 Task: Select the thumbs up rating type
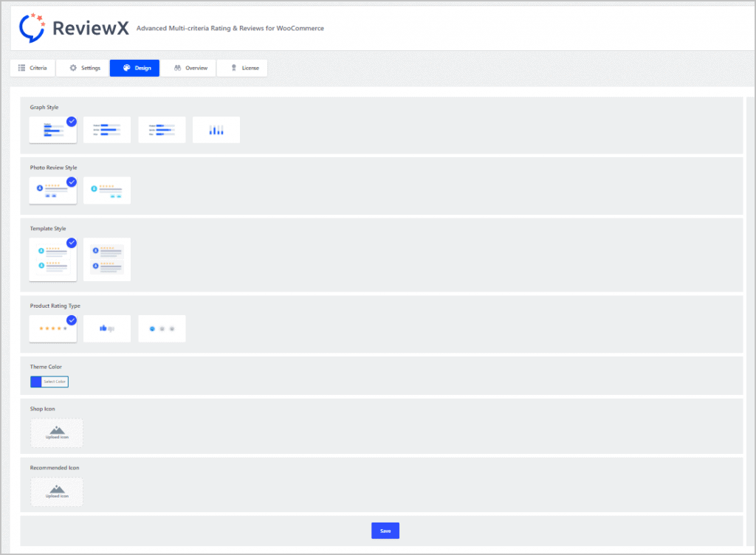(107, 328)
